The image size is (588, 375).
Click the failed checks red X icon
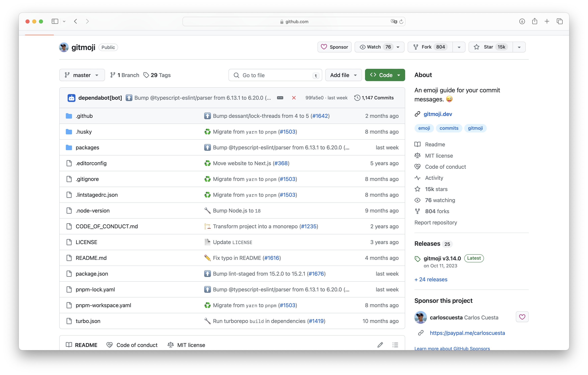point(294,98)
